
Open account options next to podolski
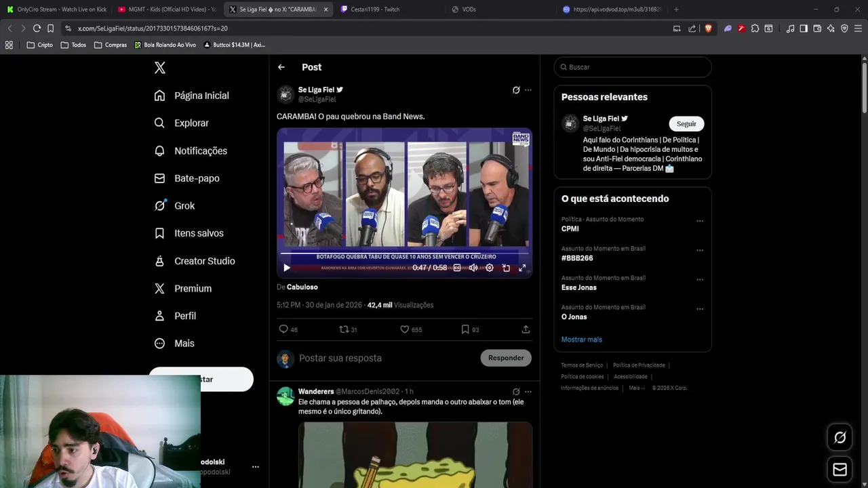[256, 467]
